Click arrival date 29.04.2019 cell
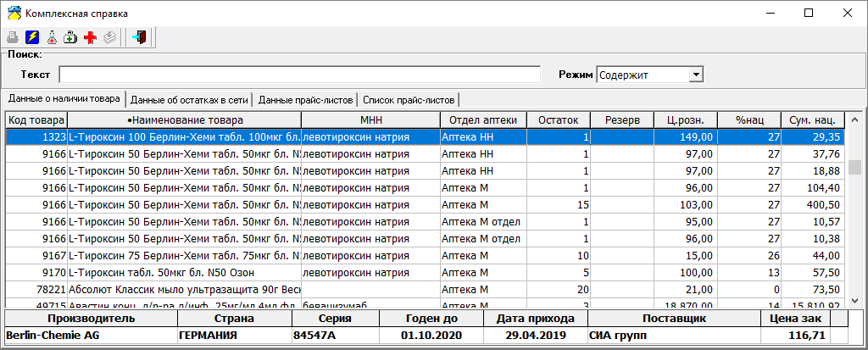868x350 pixels. [536, 335]
